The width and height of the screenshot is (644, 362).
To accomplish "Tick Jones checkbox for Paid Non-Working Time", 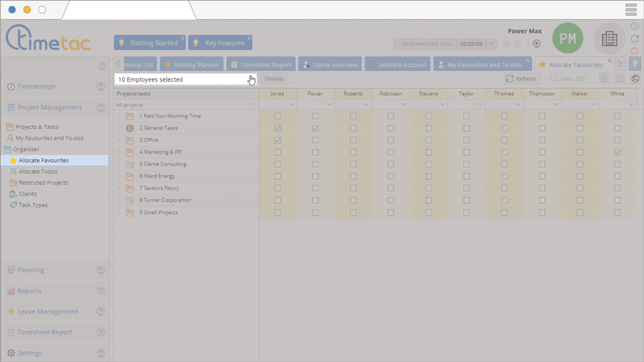I will (277, 116).
